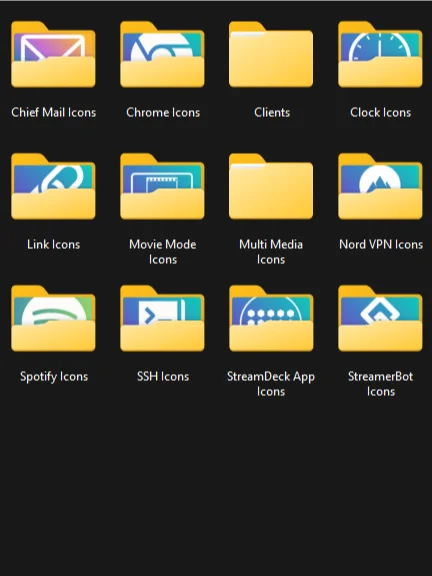Screen dimensions: 432x576
Task: Open the SSH Icons folder icon
Action: (x=162, y=318)
